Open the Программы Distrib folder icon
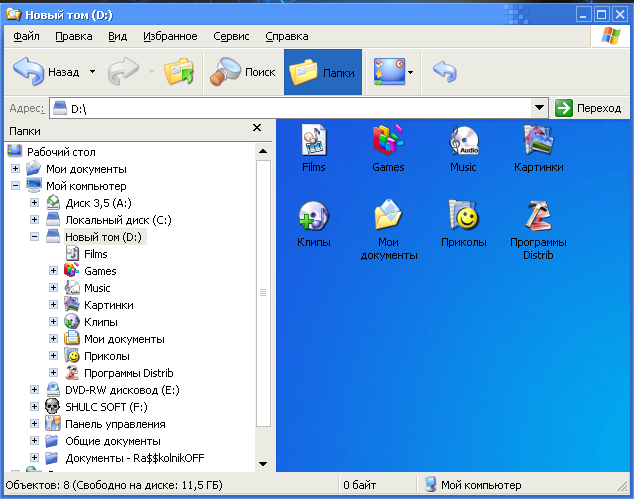This screenshot has width=634, height=499. click(538, 216)
